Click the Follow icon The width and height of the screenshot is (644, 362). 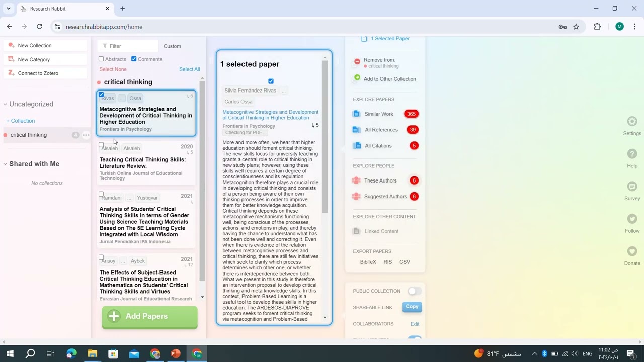(x=632, y=219)
